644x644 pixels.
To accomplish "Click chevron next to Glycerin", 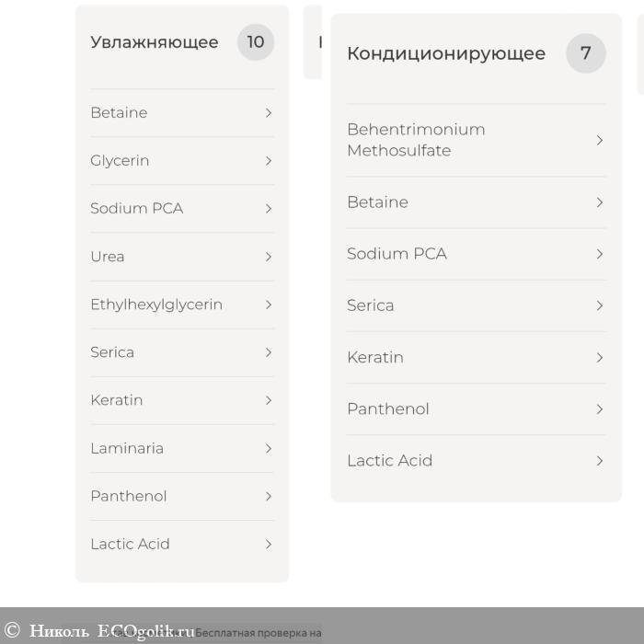I will 269,161.
